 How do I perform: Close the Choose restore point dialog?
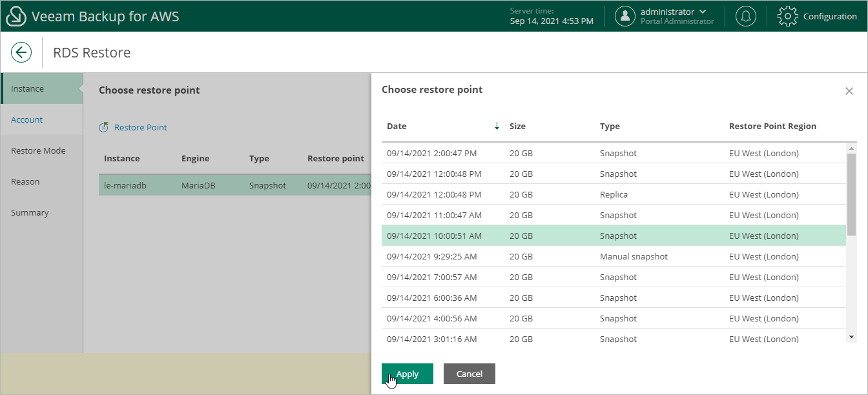[849, 91]
